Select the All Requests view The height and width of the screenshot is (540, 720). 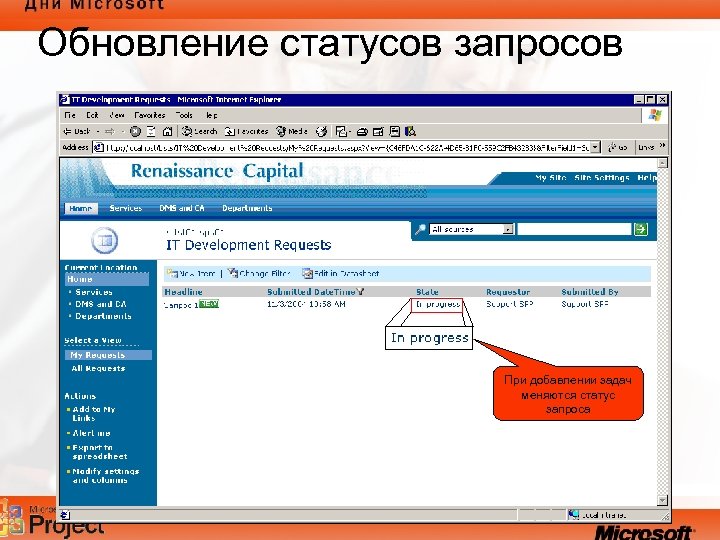pyautogui.click(x=98, y=368)
